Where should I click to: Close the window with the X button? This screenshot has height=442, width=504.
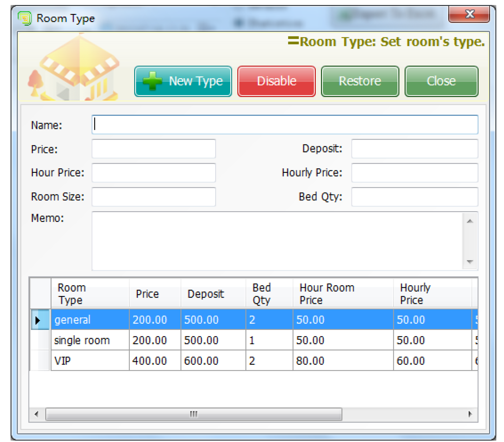click(x=469, y=14)
